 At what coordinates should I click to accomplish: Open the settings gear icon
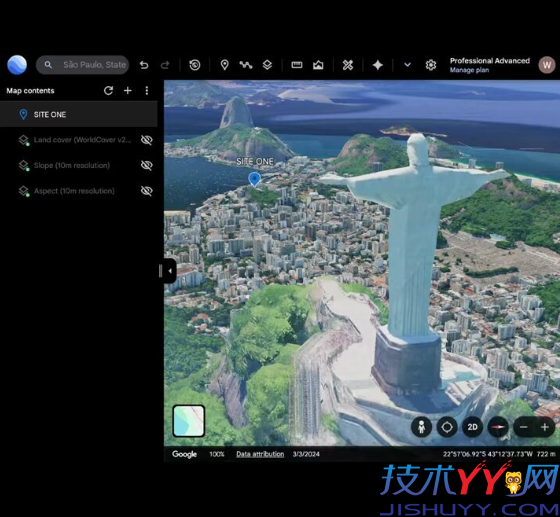click(x=431, y=65)
